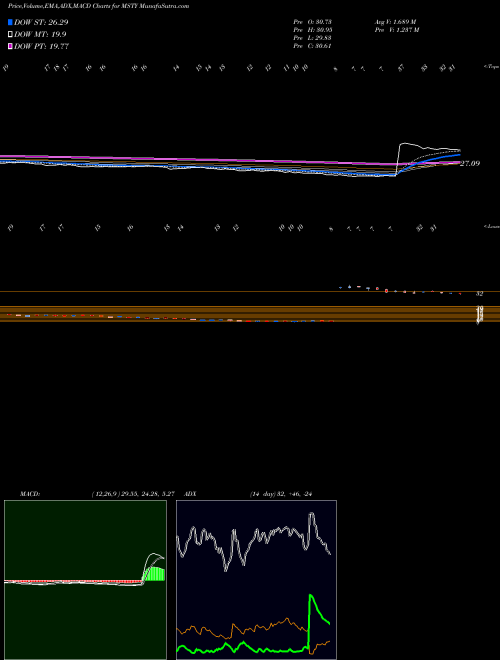
Task: Click the MACD histogram green bars
Action: (x=154, y=574)
